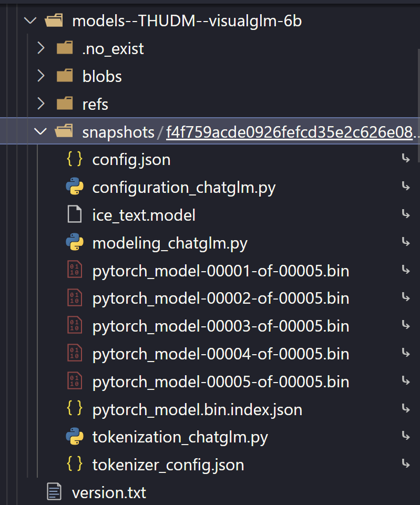
Task: Click the JSON braces icon for config.json
Action: click(75, 159)
